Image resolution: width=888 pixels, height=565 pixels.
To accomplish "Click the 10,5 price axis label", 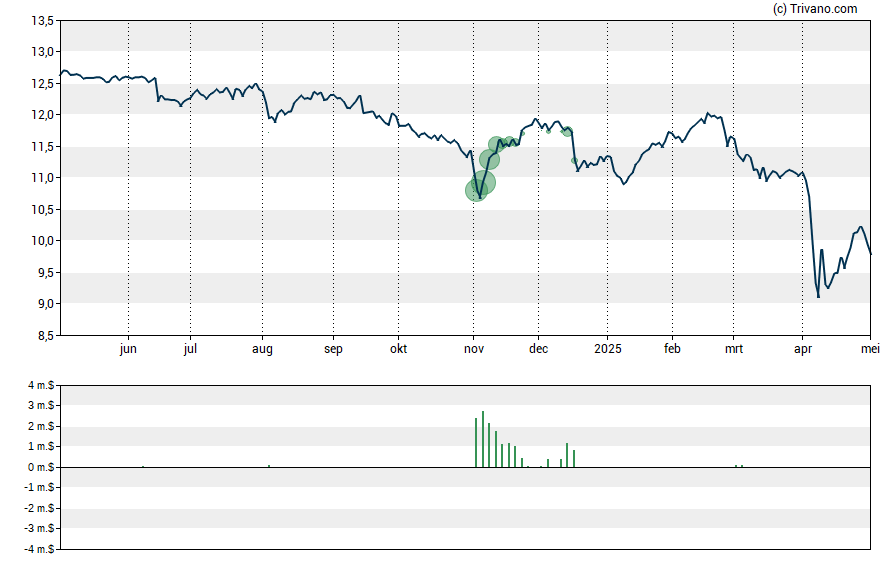I will tap(42, 209).
